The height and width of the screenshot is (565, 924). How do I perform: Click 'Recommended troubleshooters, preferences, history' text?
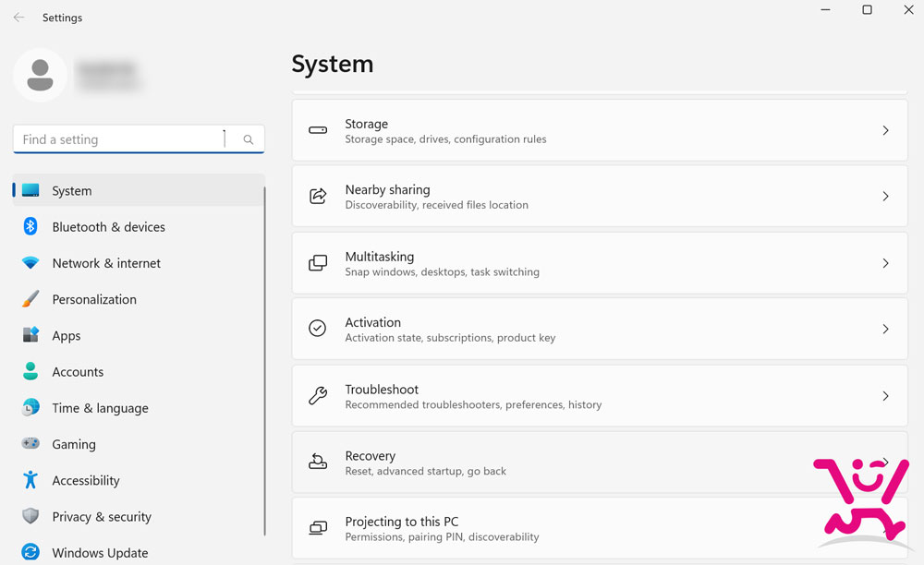pyautogui.click(x=473, y=405)
